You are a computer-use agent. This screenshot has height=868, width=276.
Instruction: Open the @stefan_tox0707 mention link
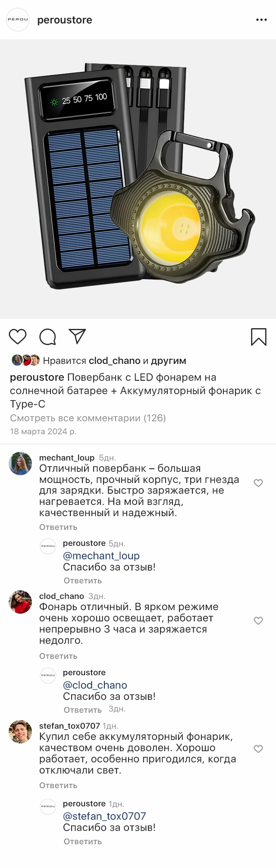point(104,816)
